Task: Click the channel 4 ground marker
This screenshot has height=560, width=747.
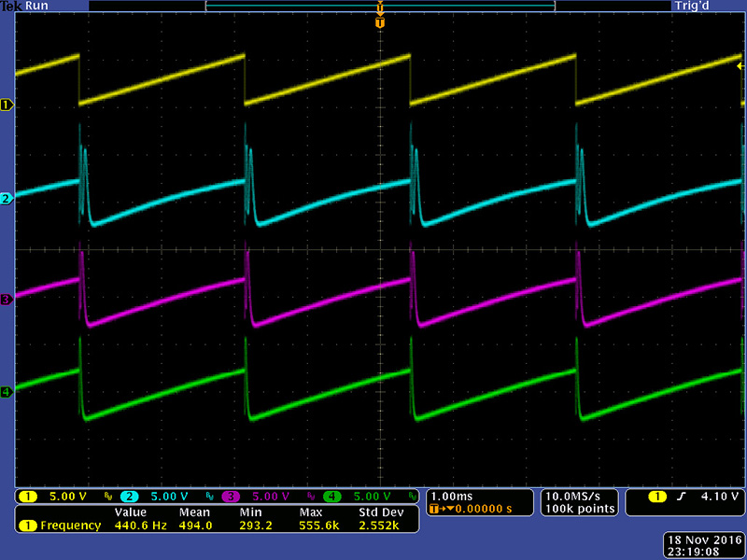Action: [x=7, y=392]
